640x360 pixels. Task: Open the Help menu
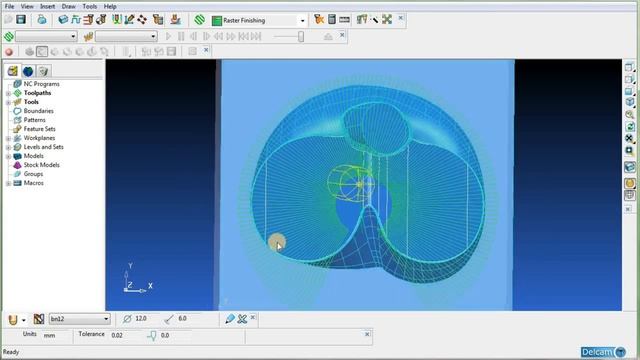110,7
